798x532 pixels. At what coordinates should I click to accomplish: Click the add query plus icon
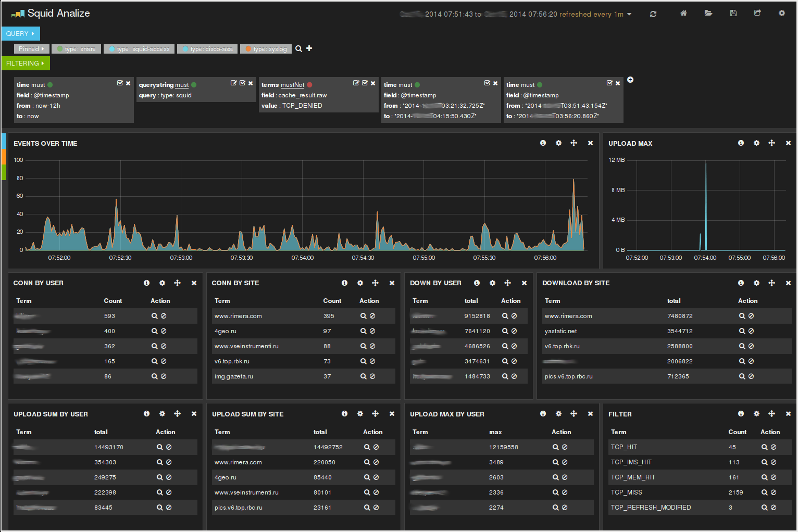point(309,48)
